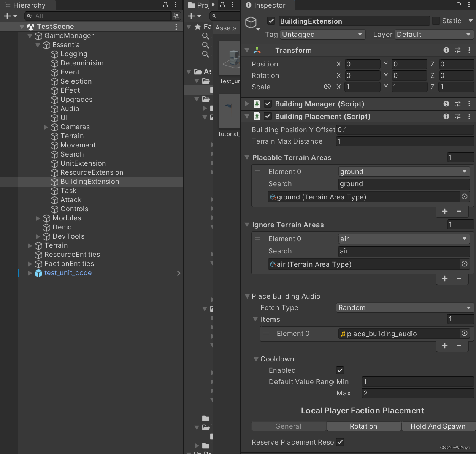Screen dimensions: 476x454
Task: Uncheck the Cooldown Enabled checkbox
Action: point(340,370)
